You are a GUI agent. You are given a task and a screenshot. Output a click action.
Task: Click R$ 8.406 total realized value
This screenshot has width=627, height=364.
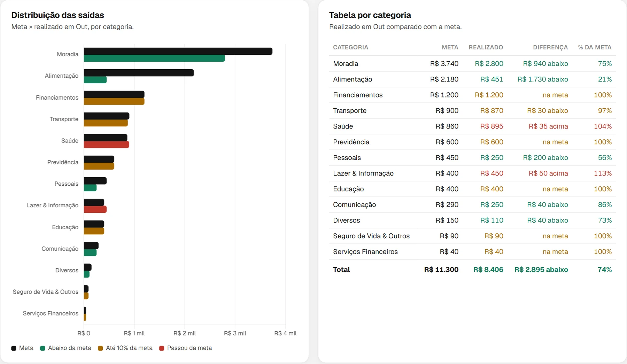(488, 270)
